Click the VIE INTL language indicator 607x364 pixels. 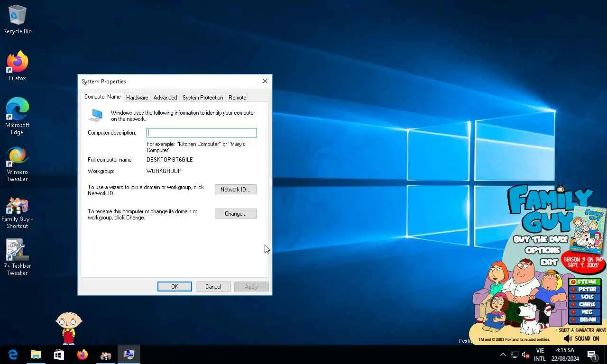[x=540, y=355]
